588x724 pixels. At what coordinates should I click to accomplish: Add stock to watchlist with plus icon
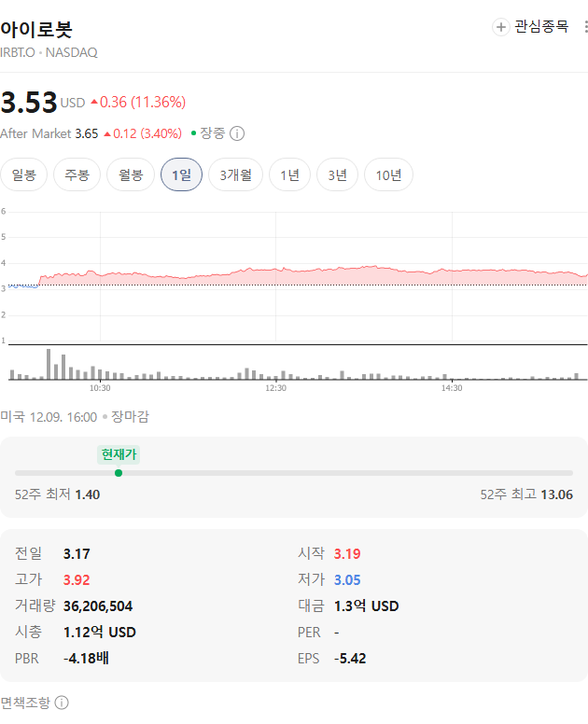tap(500, 27)
